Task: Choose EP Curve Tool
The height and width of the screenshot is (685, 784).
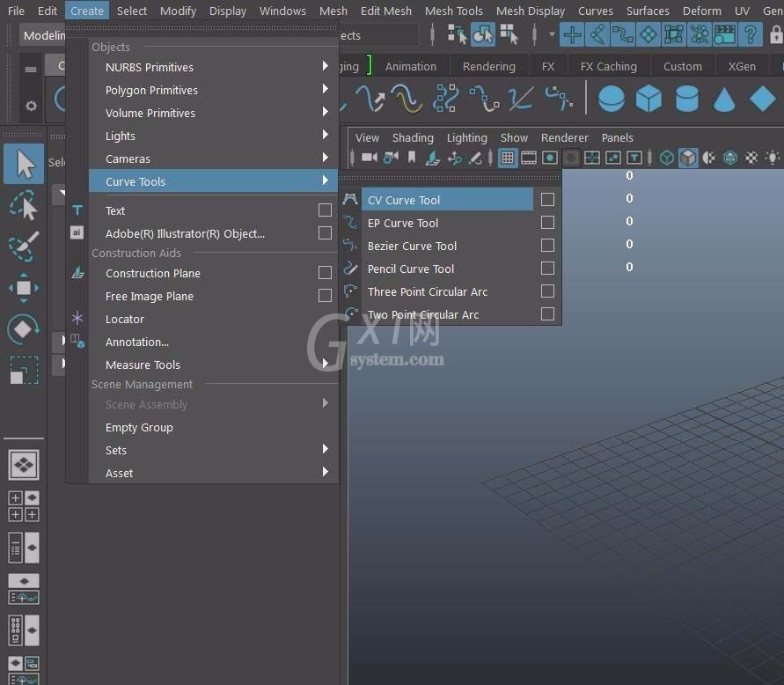Action: tap(447, 223)
